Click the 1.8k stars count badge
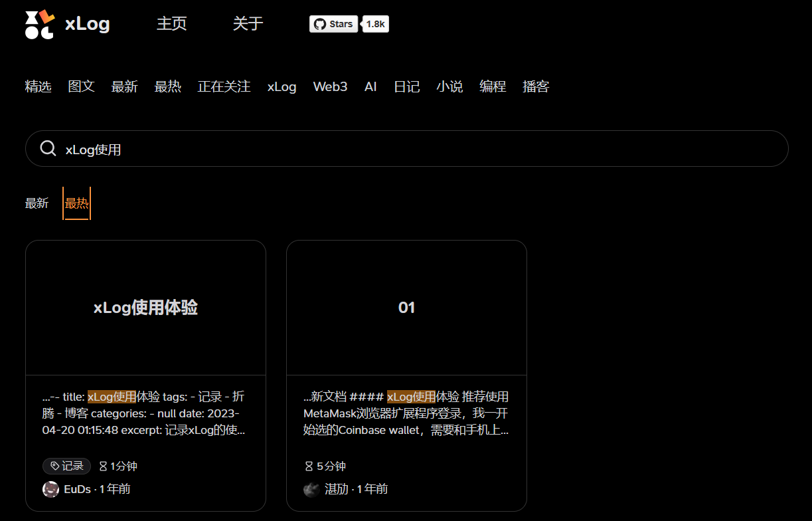Screen dimensions: 812x521 [x=375, y=24]
